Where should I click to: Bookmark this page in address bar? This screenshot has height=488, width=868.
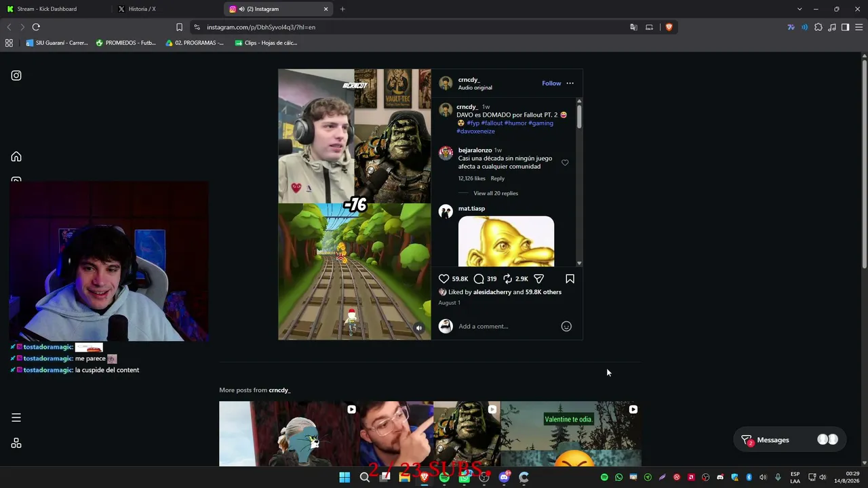179,27
